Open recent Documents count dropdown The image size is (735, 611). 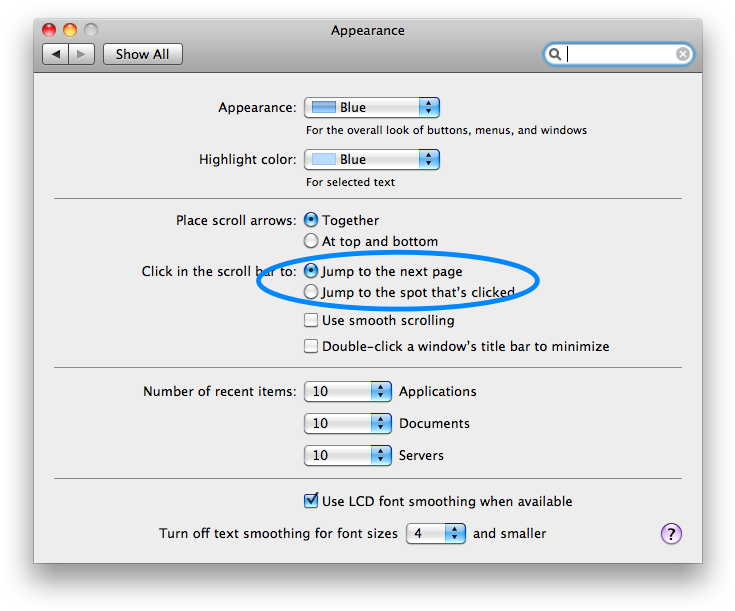(x=347, y=424)
